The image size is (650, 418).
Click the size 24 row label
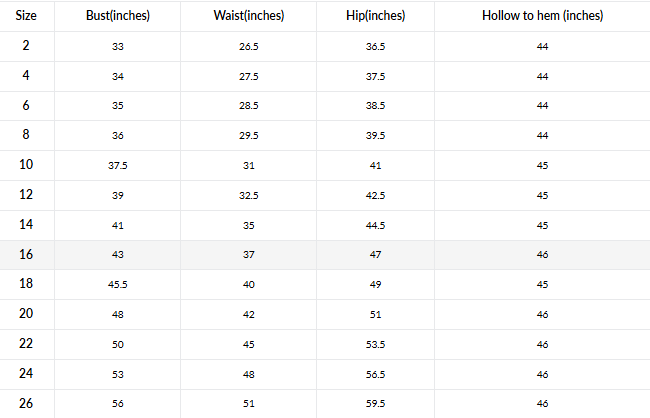coord(26,374)
